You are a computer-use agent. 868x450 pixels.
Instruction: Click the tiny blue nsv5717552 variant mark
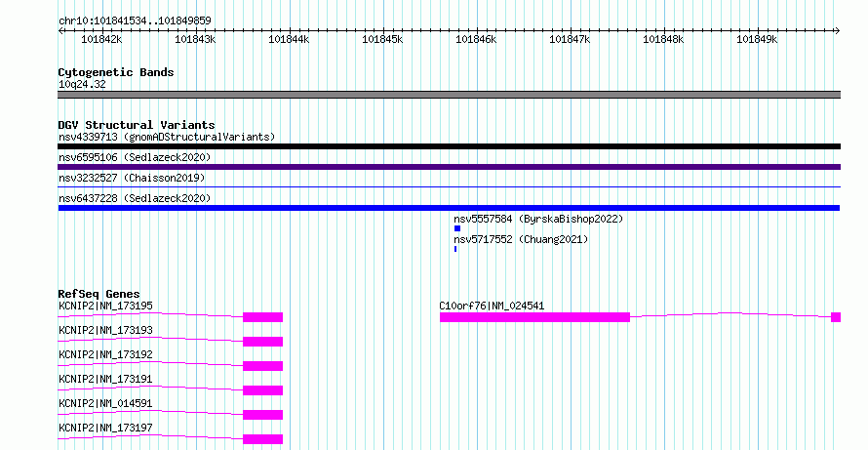tap(455, 249)
